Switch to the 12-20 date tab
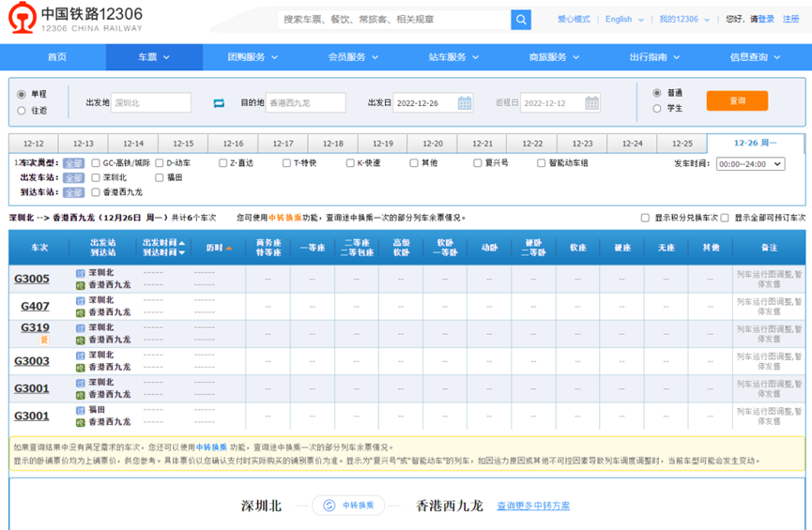Image resolution: width=812 pixels, height=530 pixels. (432, 144)
